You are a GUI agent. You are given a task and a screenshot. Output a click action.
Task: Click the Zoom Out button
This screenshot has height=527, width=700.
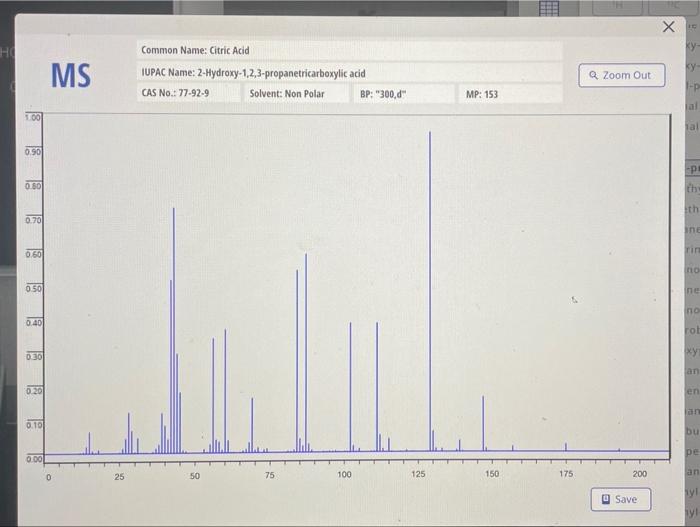point(622,75)
